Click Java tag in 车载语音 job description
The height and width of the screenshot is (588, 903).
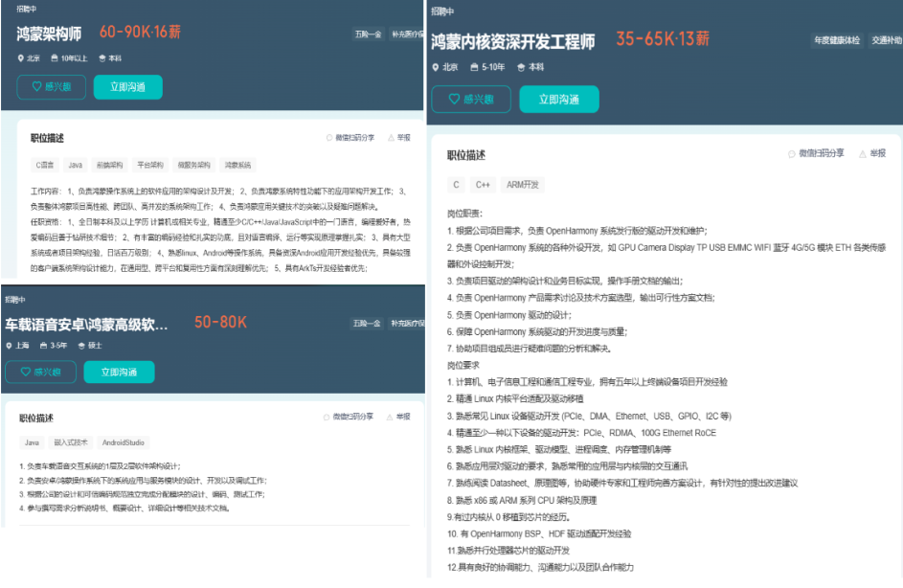32,442
